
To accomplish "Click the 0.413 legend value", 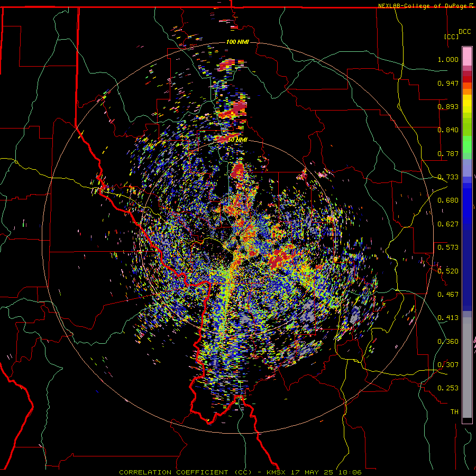I will tap(448, 318).
